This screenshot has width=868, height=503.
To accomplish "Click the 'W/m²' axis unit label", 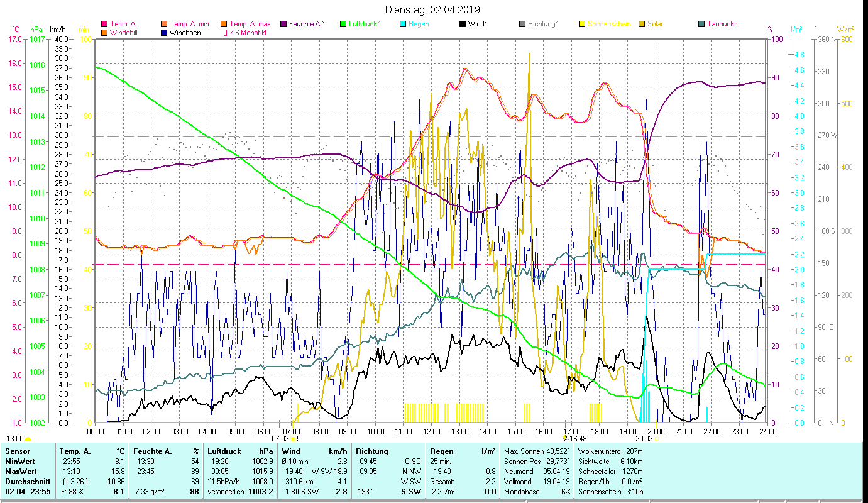I will [846, 30].
